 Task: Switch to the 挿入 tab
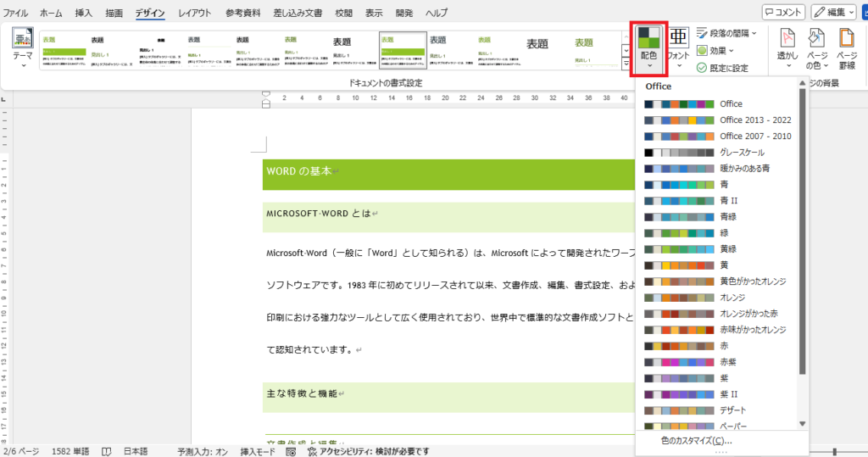(x=83, y=12)
